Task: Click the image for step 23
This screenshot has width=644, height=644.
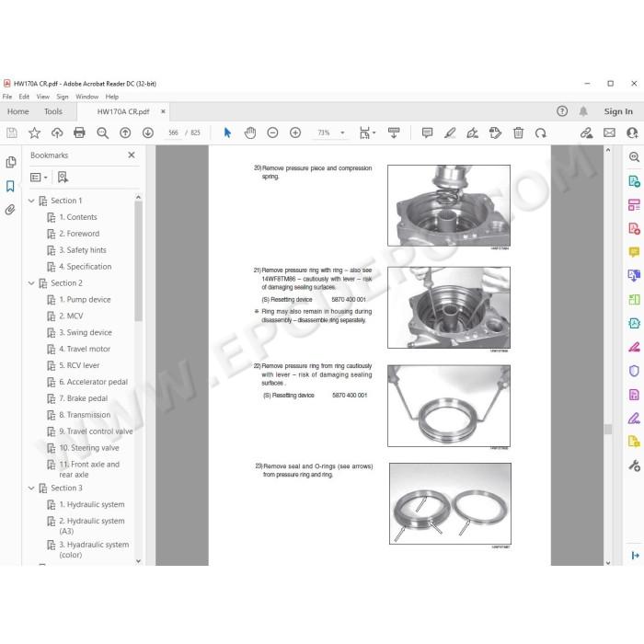Action: coord(450,503)
